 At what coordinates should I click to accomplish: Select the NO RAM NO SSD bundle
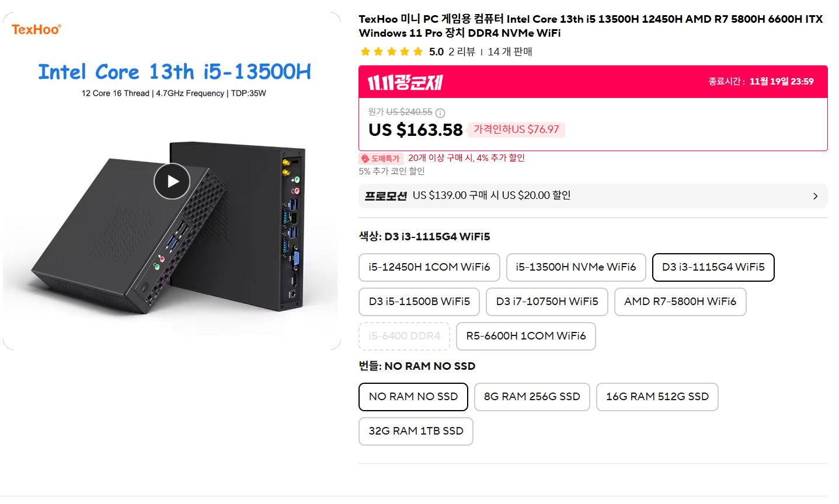pos(413,397)
